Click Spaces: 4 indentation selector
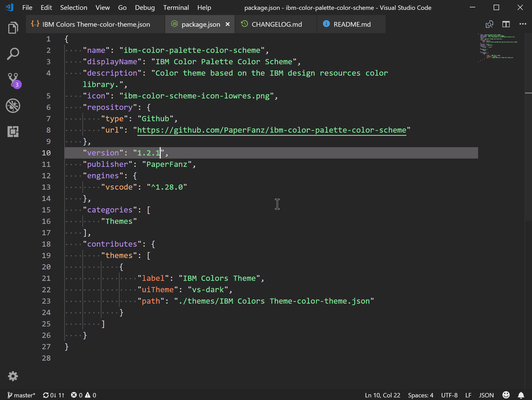This screenshot has width=532, height=400. coord(421,395)
